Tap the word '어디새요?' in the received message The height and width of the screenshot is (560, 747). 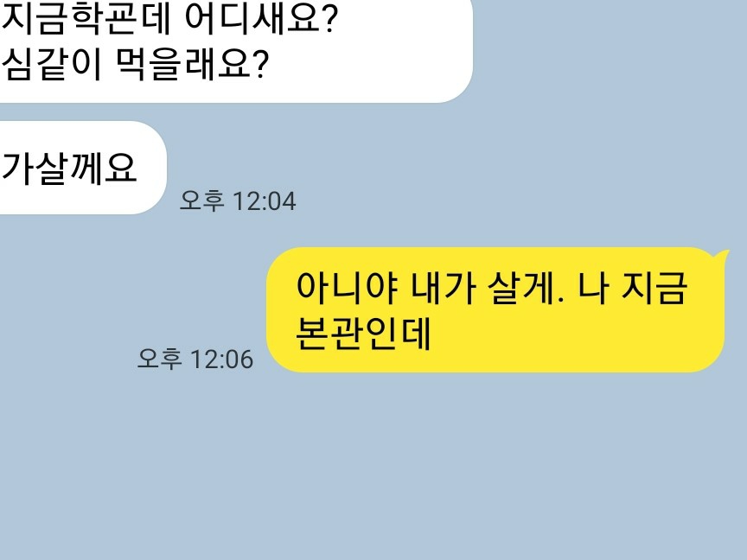click(x=261, y=19)
